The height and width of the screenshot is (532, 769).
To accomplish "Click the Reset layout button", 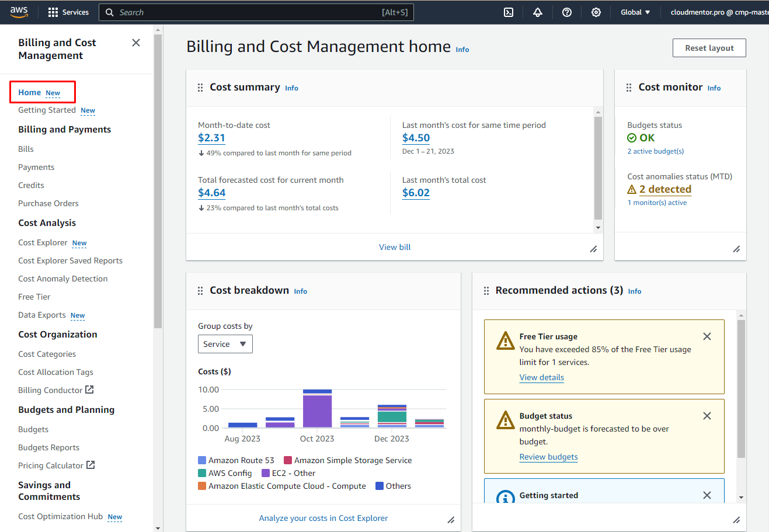I will (709, 48).
